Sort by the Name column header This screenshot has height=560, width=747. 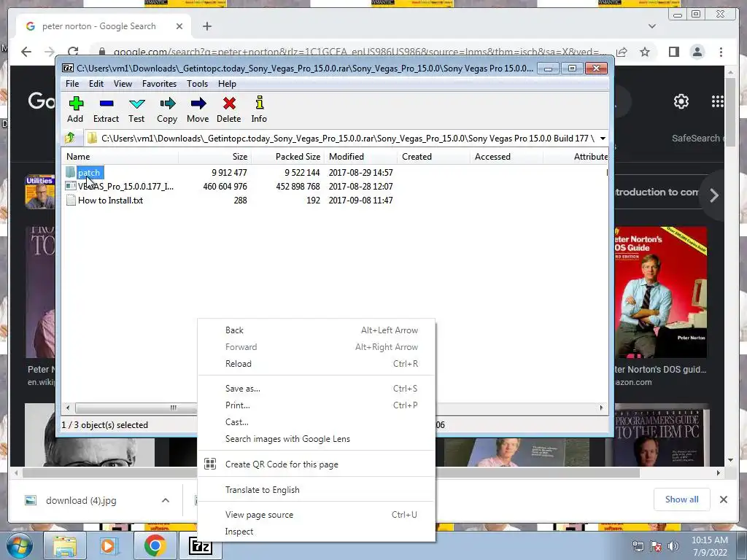[x=120, y=157]
